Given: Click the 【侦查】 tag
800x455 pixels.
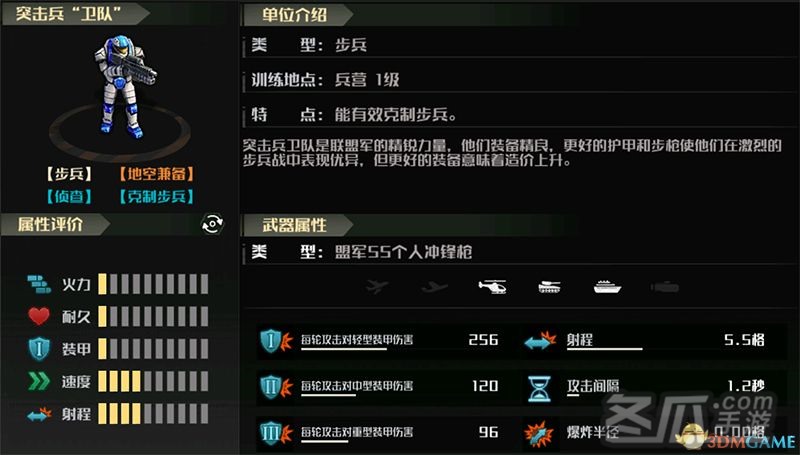Looking at the screenshot, I should click(x=69, y=196).
